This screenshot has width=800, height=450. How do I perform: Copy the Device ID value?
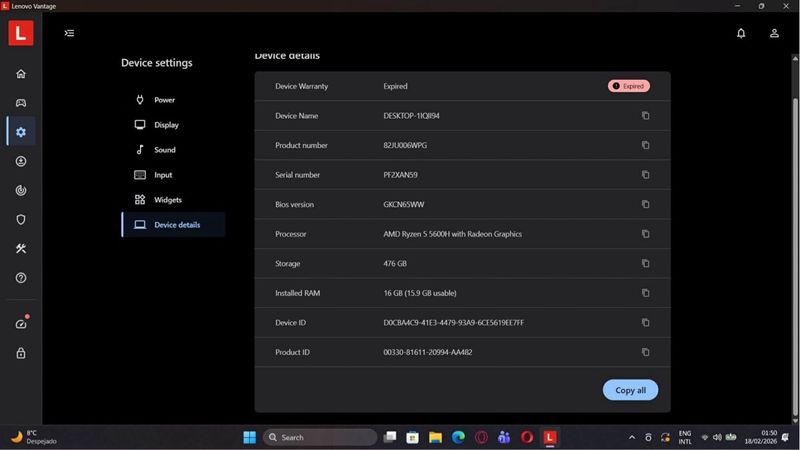(645, 323)
